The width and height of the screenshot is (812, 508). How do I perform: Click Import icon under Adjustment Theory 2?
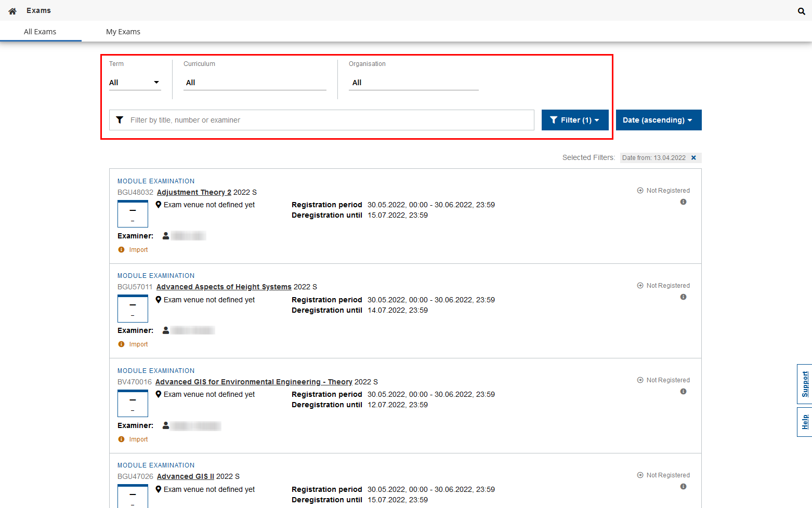[122, 250]
